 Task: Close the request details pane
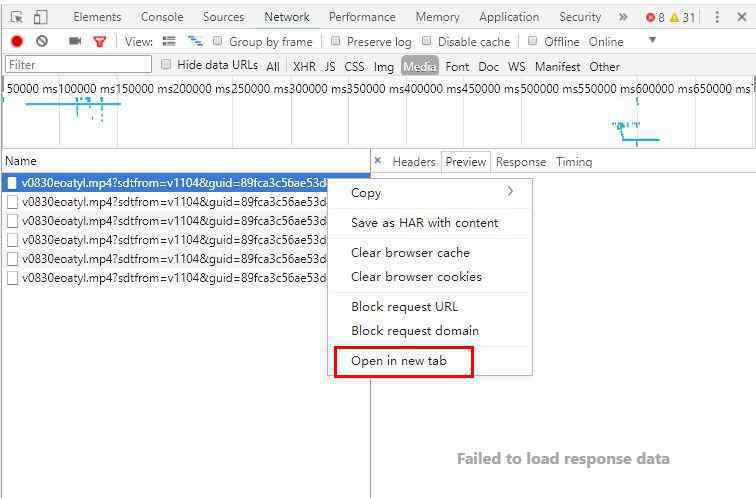377,160
